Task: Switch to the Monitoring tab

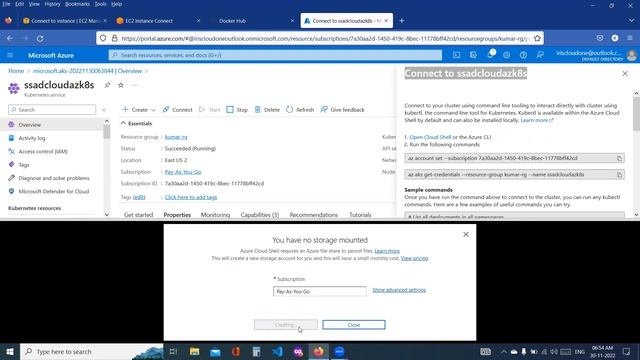Action: tap(215, 215)
